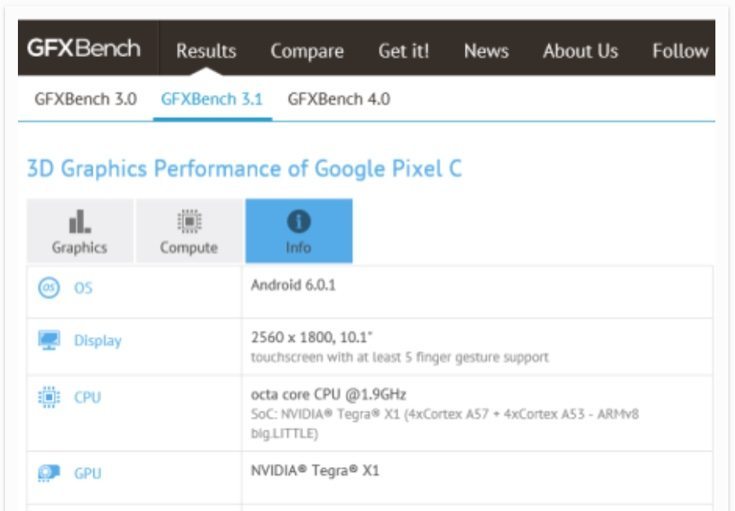Click the CPU chip row icon
This screenshot has height=511, width=735.
[49, 397]
